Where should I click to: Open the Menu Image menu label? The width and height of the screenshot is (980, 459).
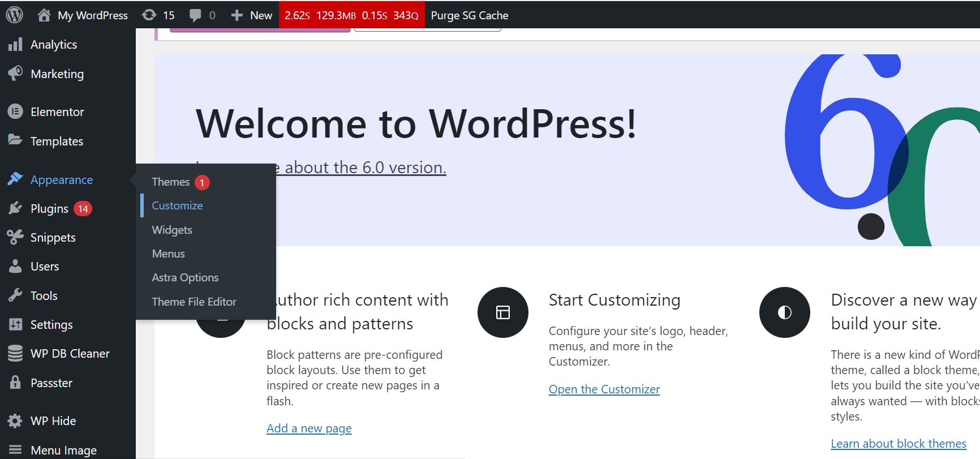pos(63,450)
